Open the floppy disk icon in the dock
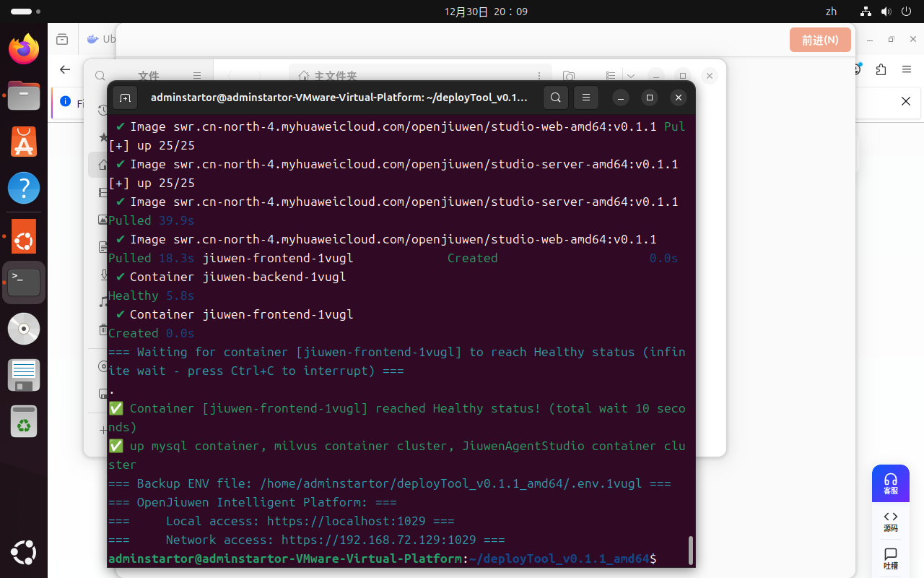Screen dimensions: 924x578 tap(24, 376)
